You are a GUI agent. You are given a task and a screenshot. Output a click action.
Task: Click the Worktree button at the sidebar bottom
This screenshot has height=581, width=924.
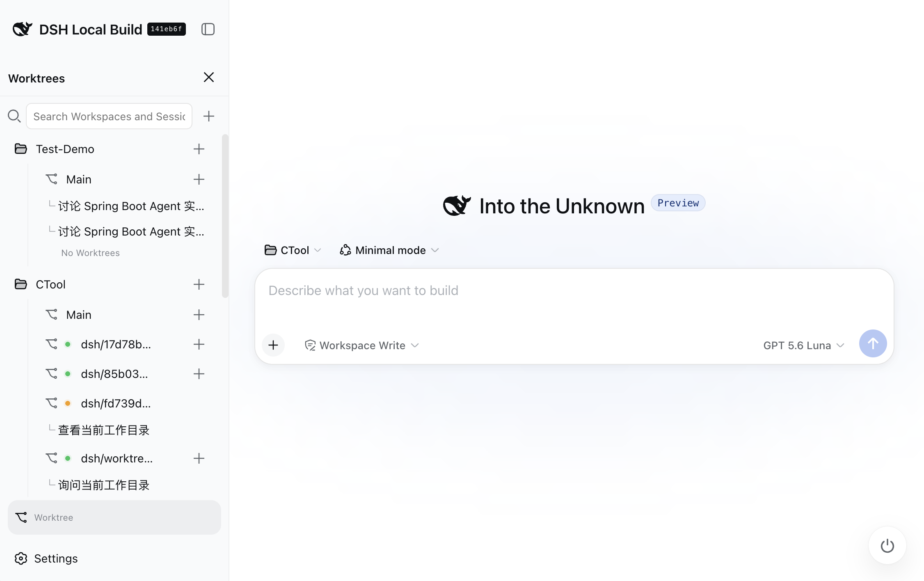click(114, 517)
